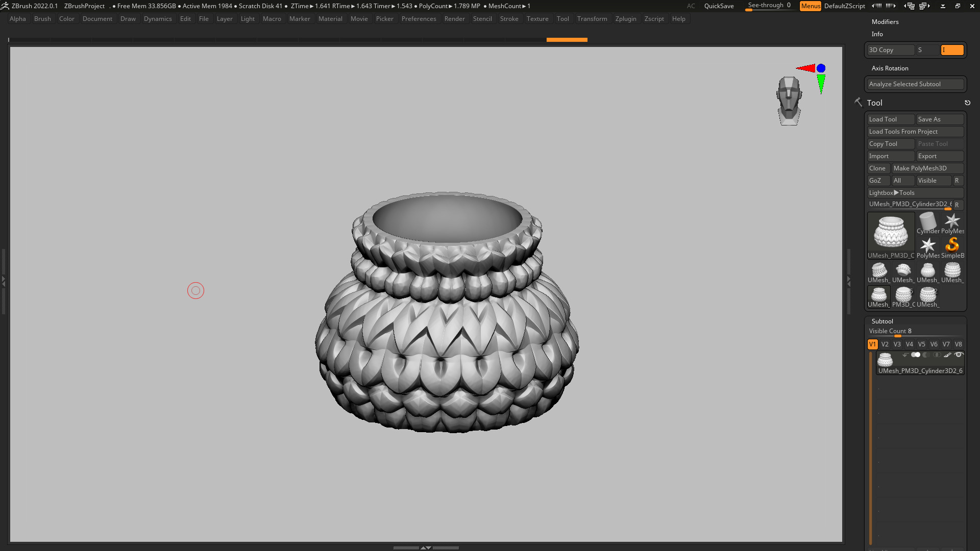Image resolution: width=980 pixels, height=551 pixels.
Task: Activate V5 visibility set
Action: [x=921, y=344]
